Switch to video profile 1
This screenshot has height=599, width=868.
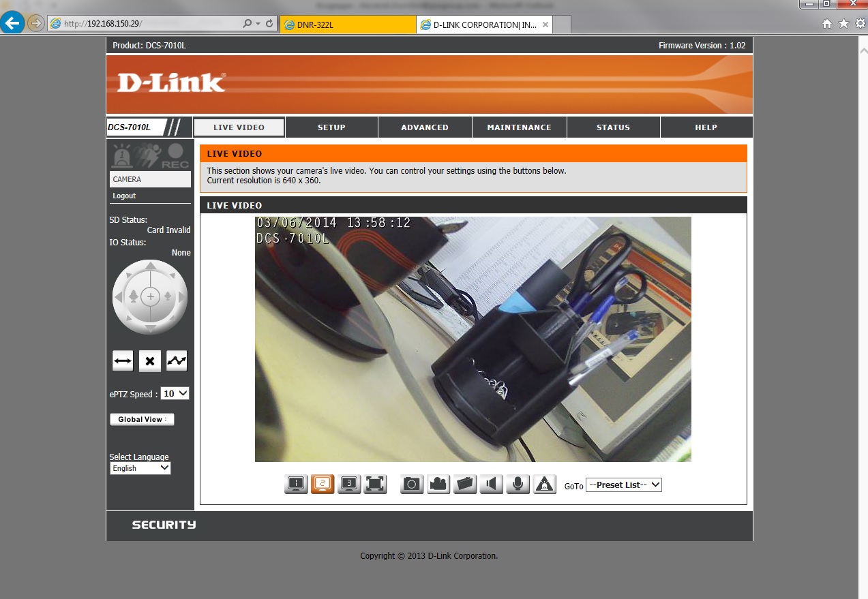point(296,484)
